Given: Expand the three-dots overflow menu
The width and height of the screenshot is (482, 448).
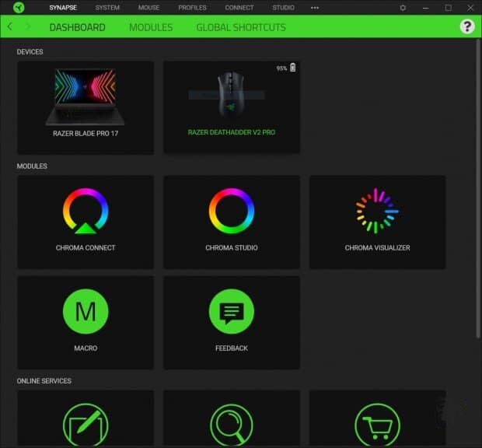Looking at the screenshot, I should coord(315,8).
